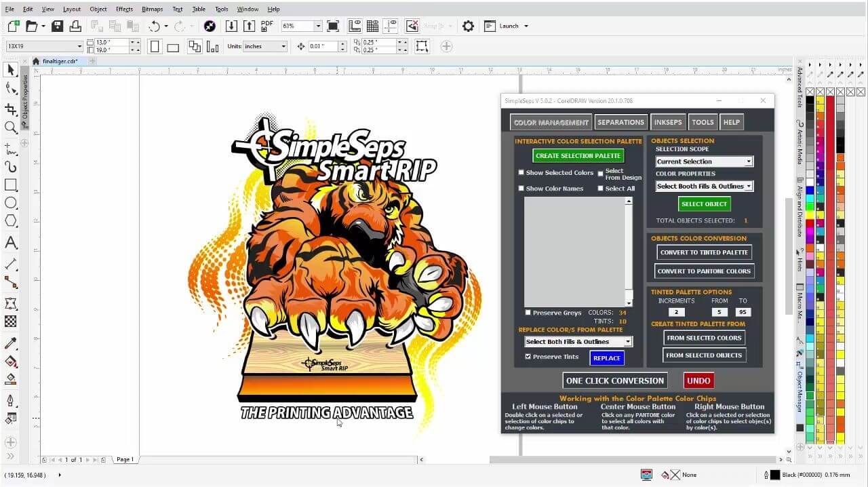
Task: Click the New document icon
Action: coord(14,26)
